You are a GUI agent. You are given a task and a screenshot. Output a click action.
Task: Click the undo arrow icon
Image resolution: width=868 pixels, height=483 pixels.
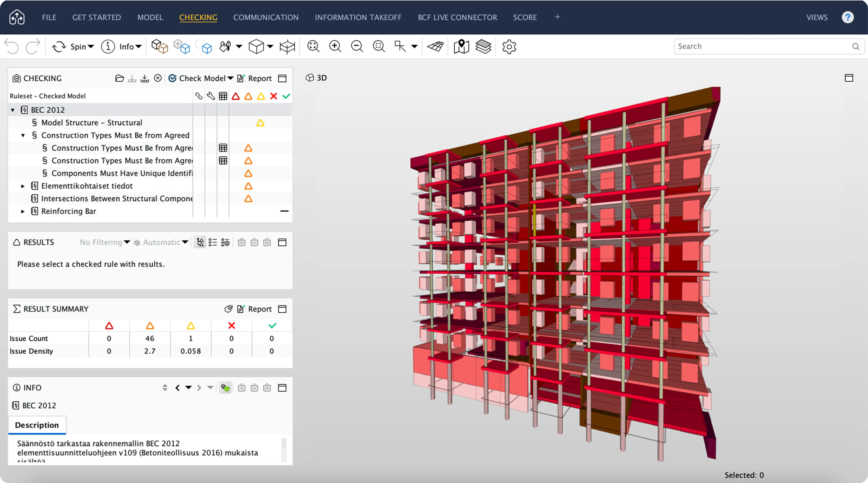tap(12, 46)
